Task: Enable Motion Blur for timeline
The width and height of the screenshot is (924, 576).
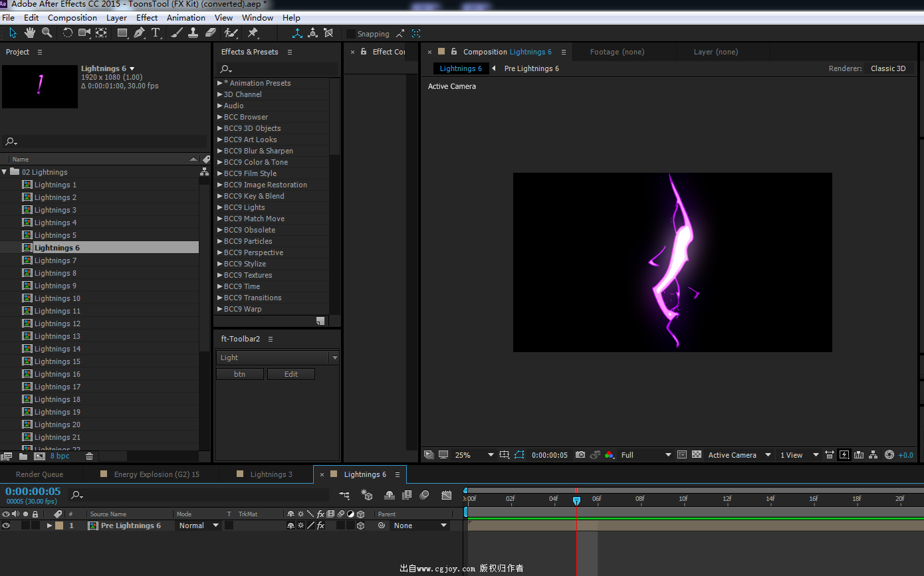Action: [425, 495]
